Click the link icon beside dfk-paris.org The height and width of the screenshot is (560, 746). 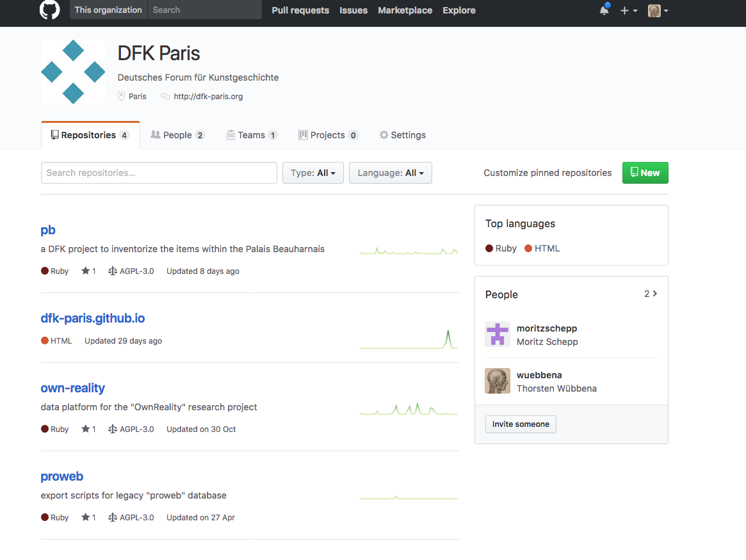coord(165,96)
